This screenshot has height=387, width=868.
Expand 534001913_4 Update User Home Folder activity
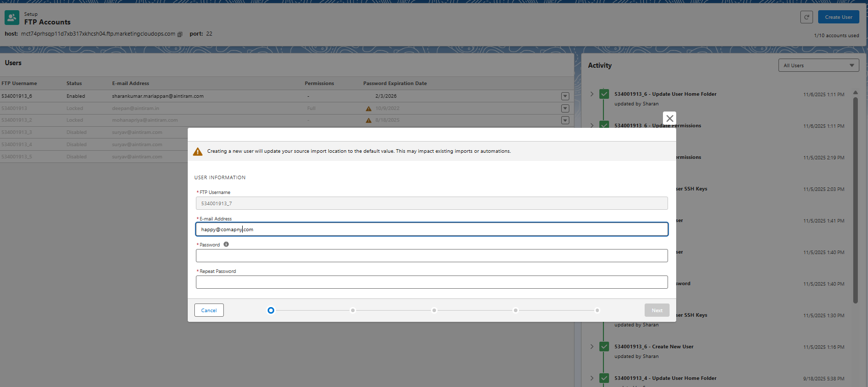[592, 378]
